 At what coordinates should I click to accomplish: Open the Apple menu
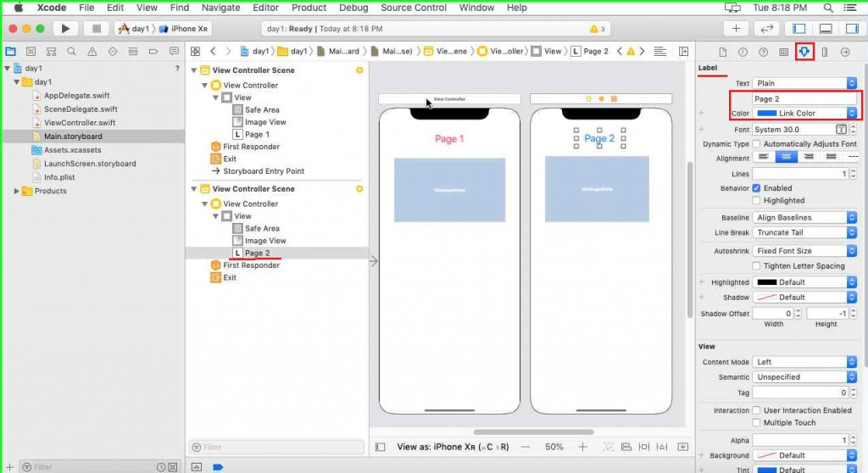[19, 8]
